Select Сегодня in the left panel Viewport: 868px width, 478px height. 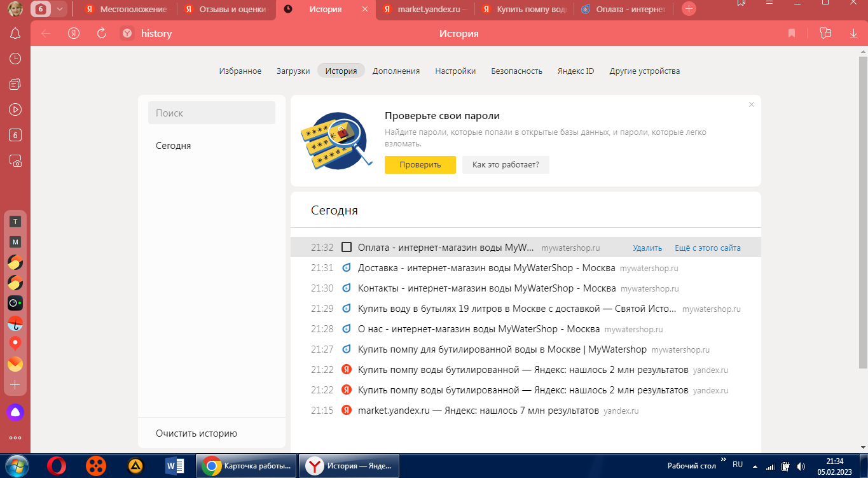pos(174,146)
